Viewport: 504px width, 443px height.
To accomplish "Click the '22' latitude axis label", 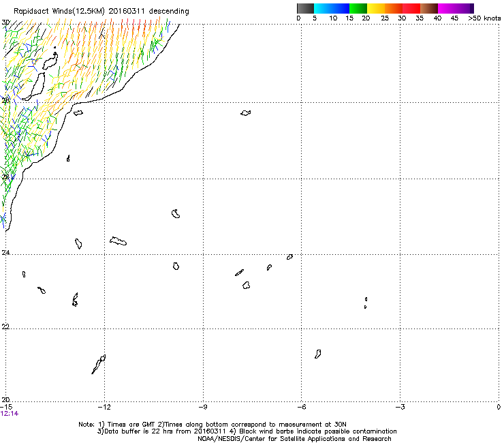I will point(5,326).
